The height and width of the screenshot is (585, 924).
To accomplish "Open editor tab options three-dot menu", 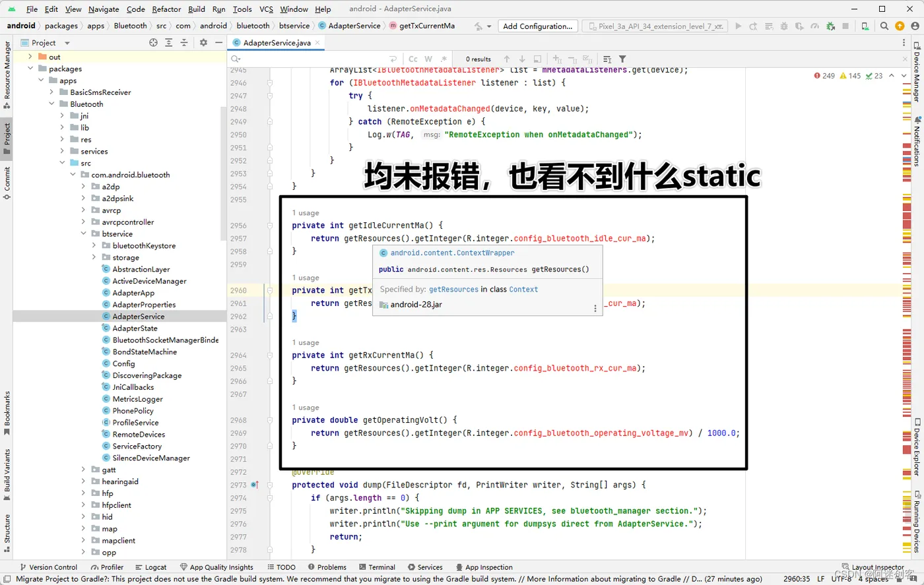I will pos(904,42).
